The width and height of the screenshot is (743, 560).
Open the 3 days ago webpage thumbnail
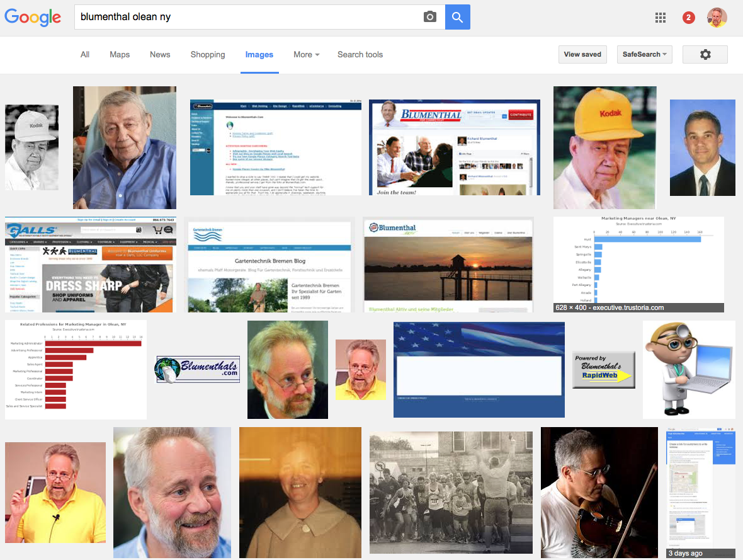coord(701,493)
